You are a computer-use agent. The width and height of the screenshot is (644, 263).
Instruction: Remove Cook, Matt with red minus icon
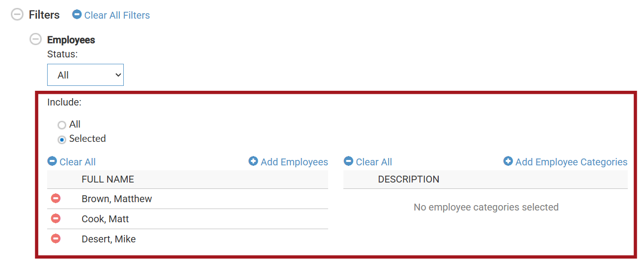tap(56, 218)
